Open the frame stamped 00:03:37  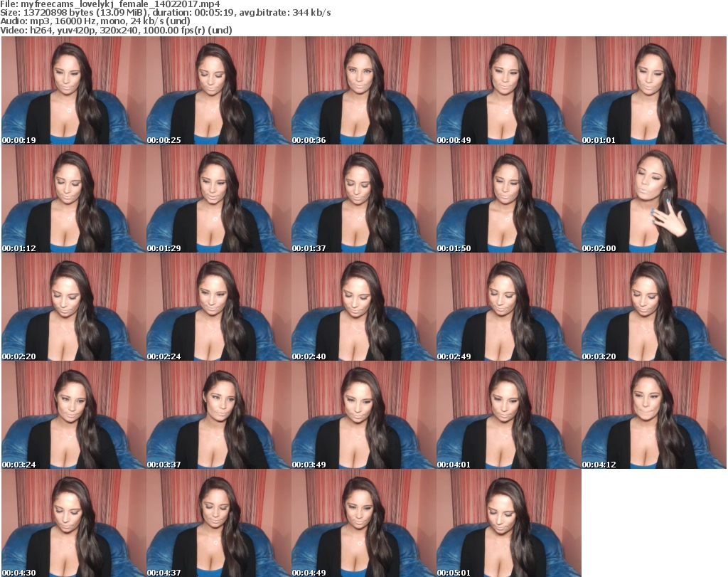pos(219,415)
